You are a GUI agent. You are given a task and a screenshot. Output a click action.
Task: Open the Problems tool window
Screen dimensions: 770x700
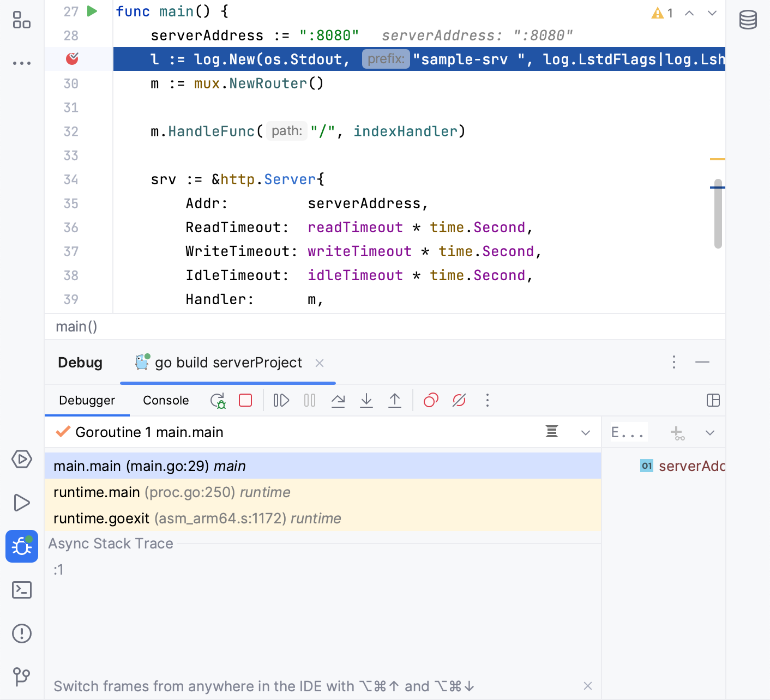(x=22, y=633)
